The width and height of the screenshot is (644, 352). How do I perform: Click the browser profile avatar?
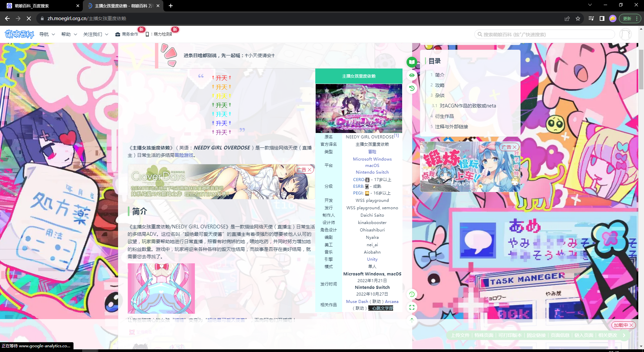[612, 18]
